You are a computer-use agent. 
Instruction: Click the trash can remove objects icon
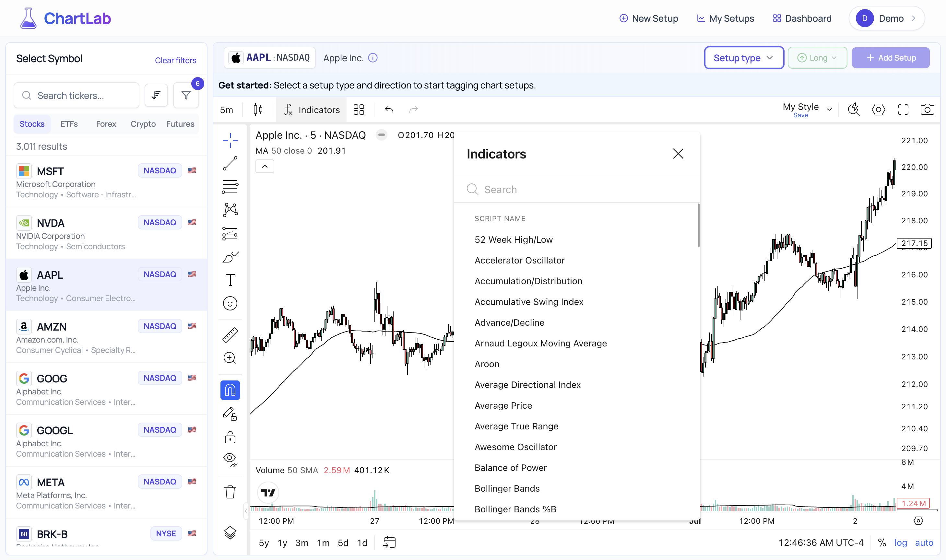pos(230,492)
